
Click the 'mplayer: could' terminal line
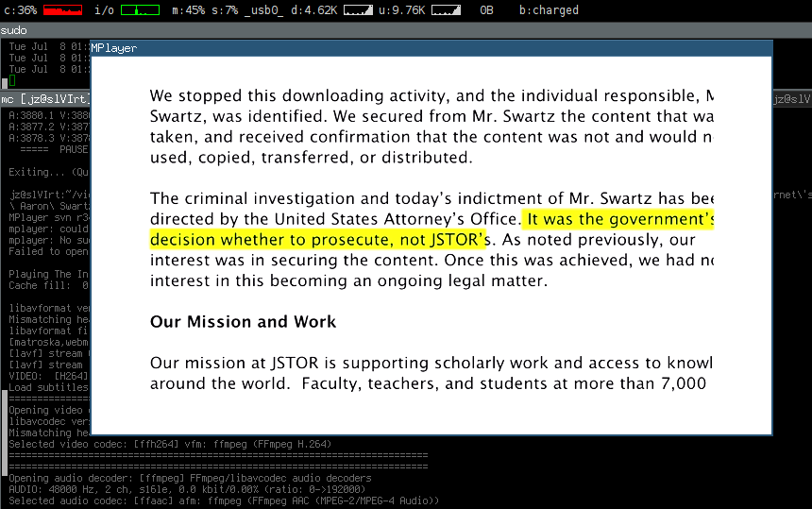pos(49,229)
